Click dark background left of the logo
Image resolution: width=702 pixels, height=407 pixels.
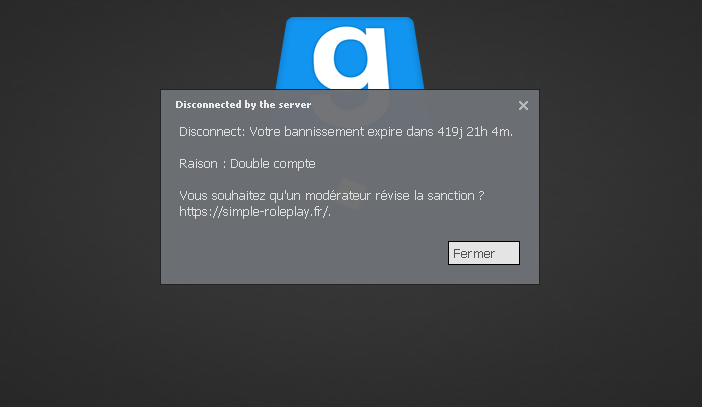(x=134, y=45)
